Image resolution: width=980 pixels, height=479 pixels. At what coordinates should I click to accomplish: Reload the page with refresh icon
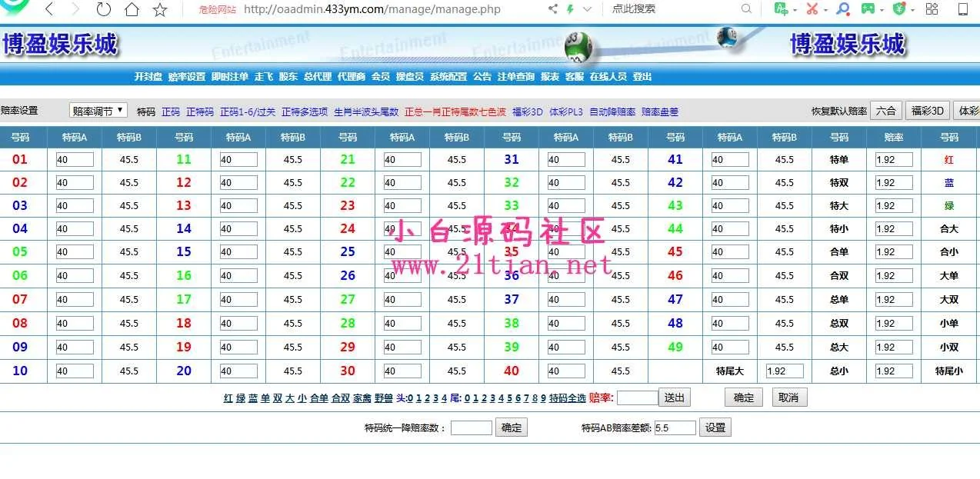coord(103,10)
